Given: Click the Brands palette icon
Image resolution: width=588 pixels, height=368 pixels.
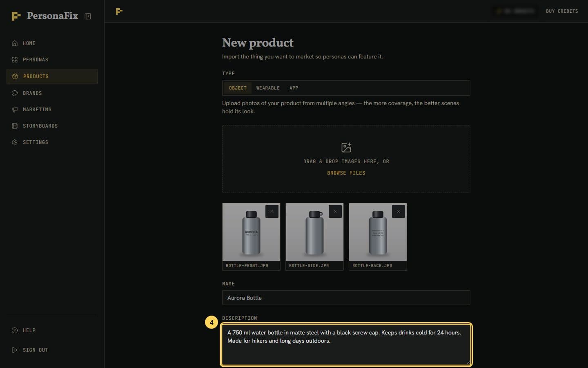Looking at the screenshot, I should click(15, 93).
